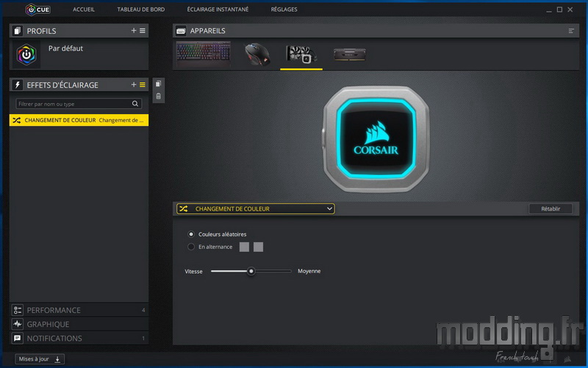The height and width of the screenshot is (368, 588).
Task: Select the En alternance radio option
Action: [x=191, y=247]
